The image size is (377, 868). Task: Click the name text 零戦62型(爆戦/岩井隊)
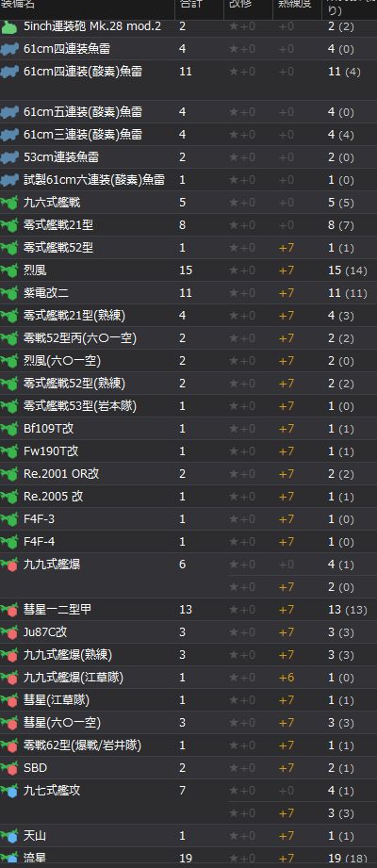[x=83, y=745]
